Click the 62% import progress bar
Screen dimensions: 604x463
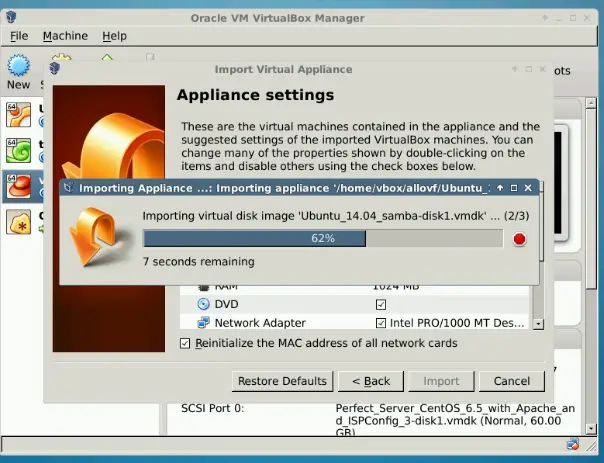pyautogui.click(x=323, y=238)
